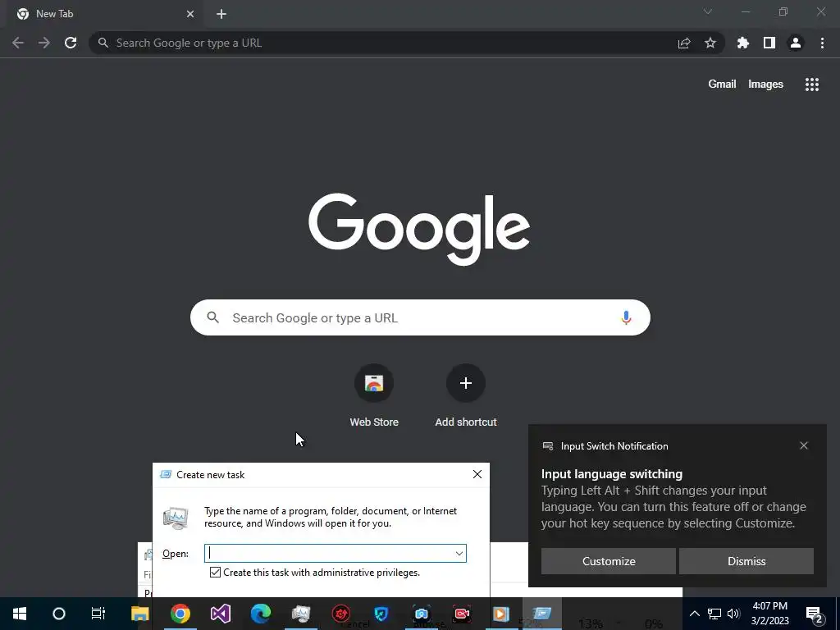This screenshot has height=630, width=840.
Task: Select the New Tab browser tab
Action: click(106, 14)
